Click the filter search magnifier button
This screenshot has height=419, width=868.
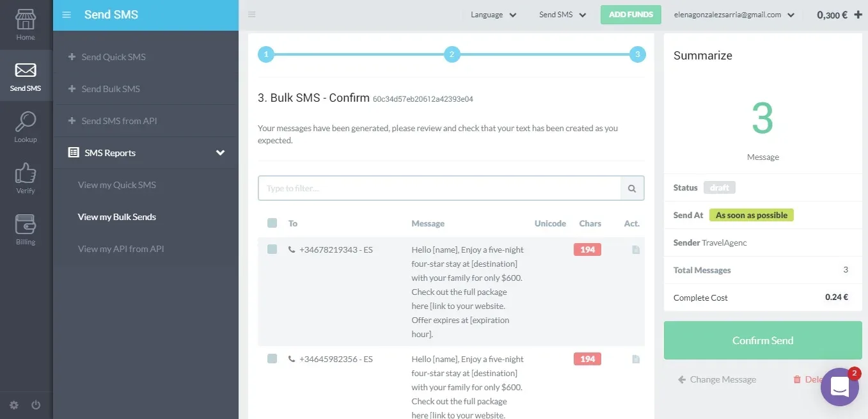[632, 189]
